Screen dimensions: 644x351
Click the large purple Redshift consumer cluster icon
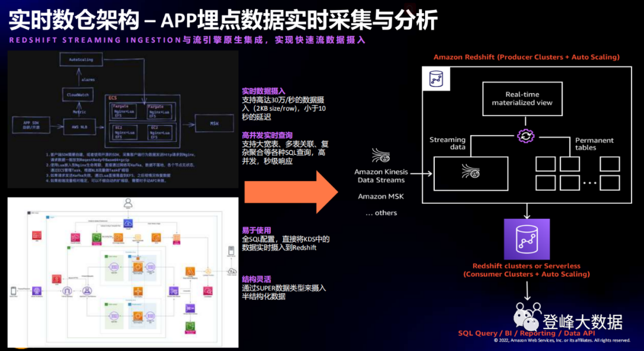pos(527,239)
